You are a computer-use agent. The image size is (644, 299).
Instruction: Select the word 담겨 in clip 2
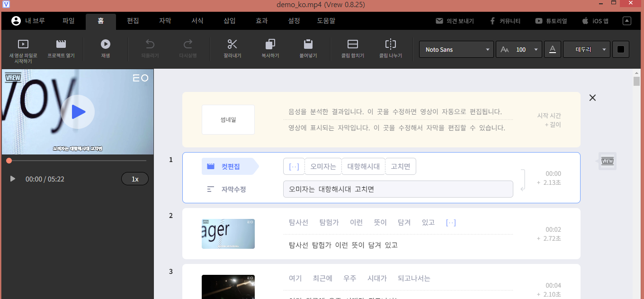tap(404, 222)
